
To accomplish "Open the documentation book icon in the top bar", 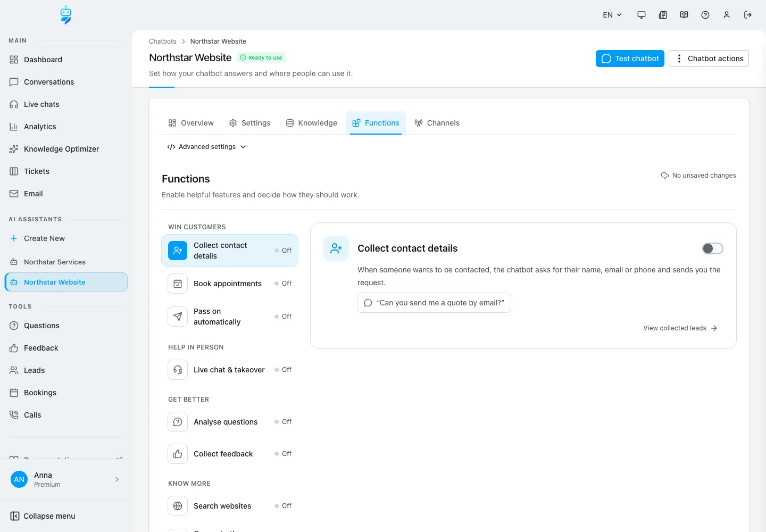I will (684, 15).
